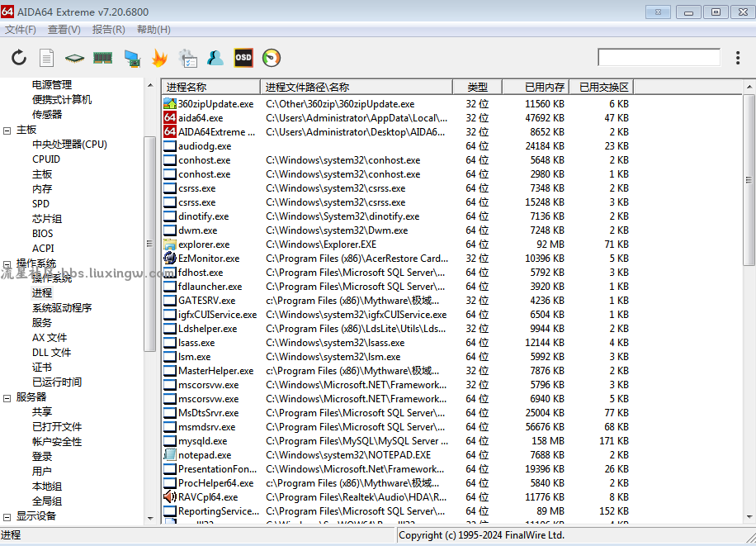Sort by 进程文件路径\名称 column header
756x546 pixels.
pos(357,87)
